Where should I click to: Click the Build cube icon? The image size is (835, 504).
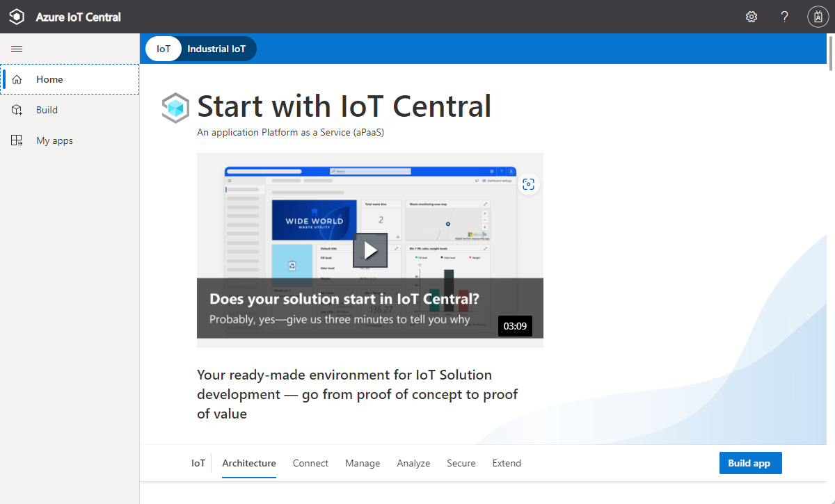click(17, 110)
